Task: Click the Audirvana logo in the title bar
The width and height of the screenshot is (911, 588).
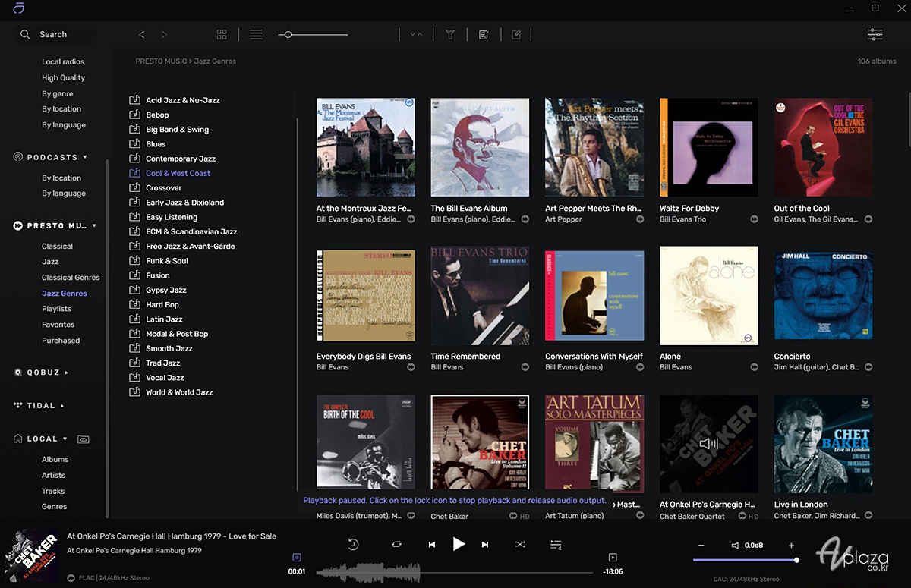Action: (x=19, y=8)
